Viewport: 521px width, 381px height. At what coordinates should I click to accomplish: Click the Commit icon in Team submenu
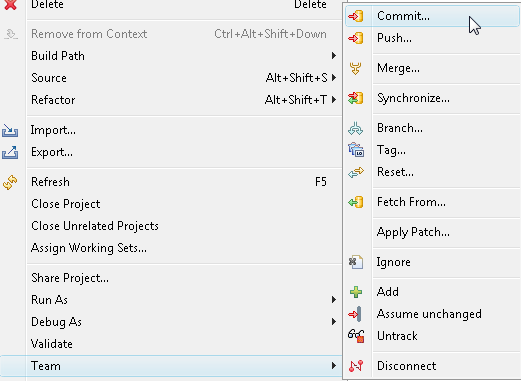356,16
